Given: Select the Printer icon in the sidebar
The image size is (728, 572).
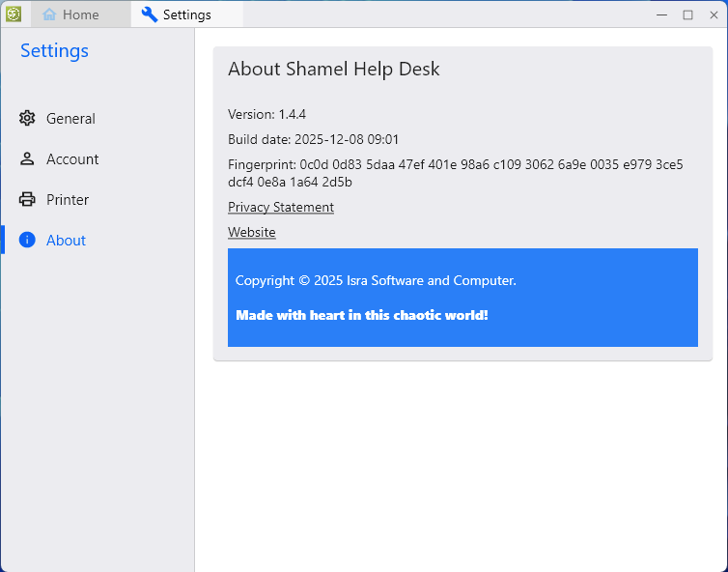Looking at the screenshot, I should pyautogui.click(x=27, y=200).
